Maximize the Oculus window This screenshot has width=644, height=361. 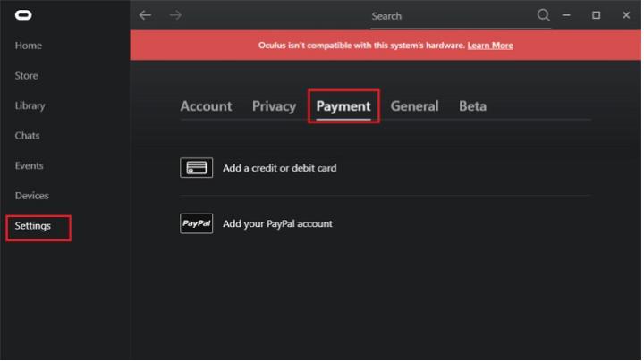[596, 15]
